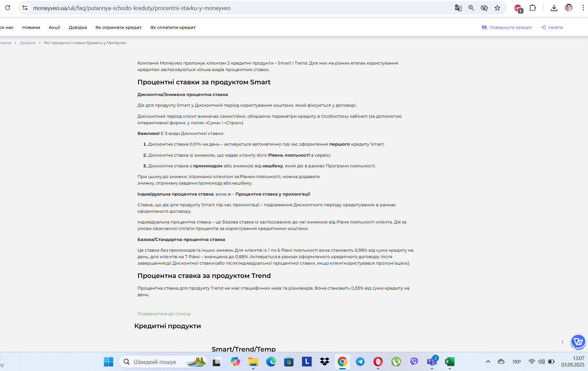Viewport: 588px width, 371px height.
Task: Open battery status tray icon
Action: tap(551, 362)
